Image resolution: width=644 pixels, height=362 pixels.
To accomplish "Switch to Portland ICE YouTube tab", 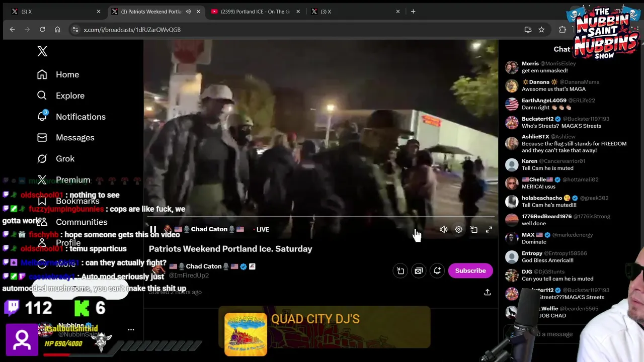I will (x=255, y=11).
